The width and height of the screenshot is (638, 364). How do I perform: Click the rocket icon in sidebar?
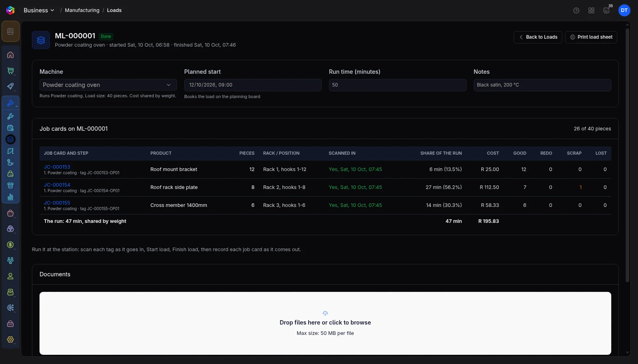[x=10, y=87]
